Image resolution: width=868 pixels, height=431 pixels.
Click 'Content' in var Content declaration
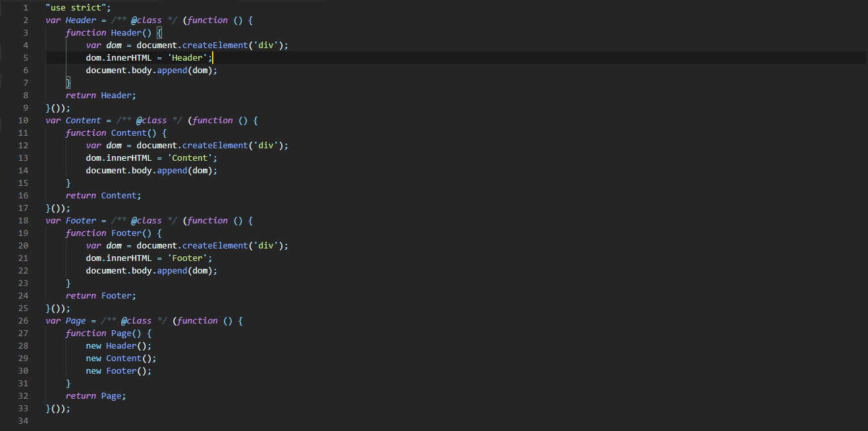pos(83,120)
